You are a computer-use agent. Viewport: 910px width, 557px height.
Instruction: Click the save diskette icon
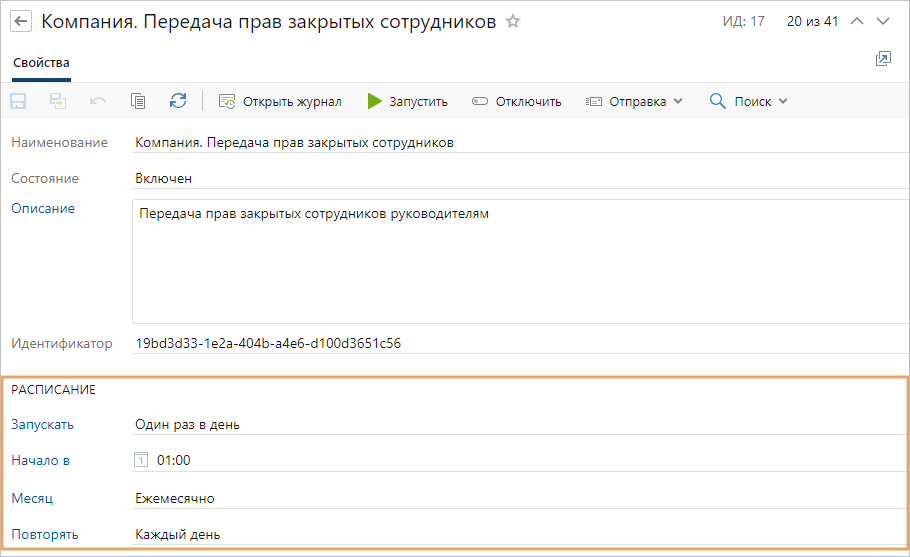[18, 101]
